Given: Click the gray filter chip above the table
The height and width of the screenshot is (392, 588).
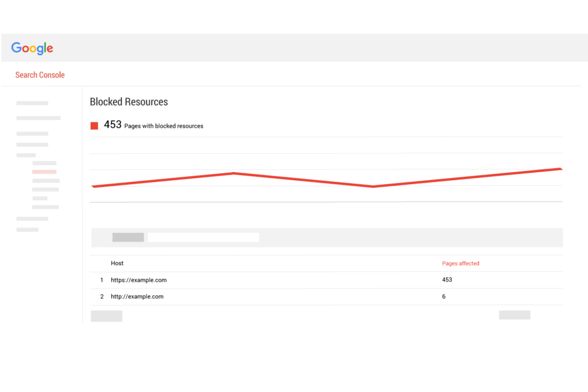Looking at the screenshot, I should coord(127,237).
